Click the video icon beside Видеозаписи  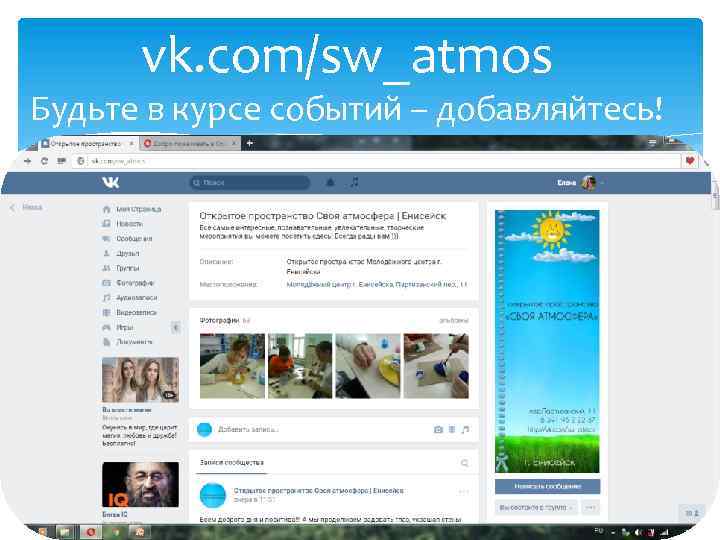click(x=107, y=312)
